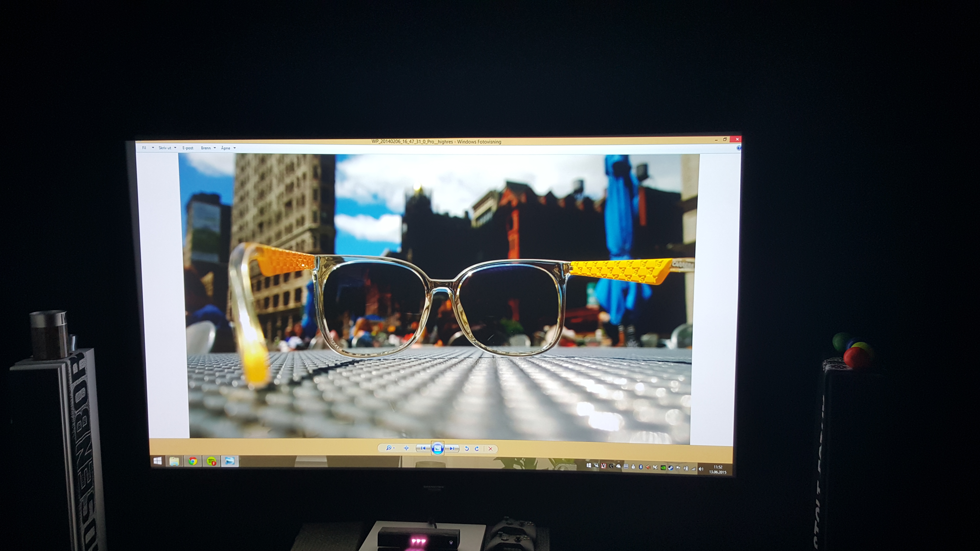The height and width of the screenshot is (551, 980).
Task: Start the slideshow with the round blue button
Action: click(x=437, y=448)
